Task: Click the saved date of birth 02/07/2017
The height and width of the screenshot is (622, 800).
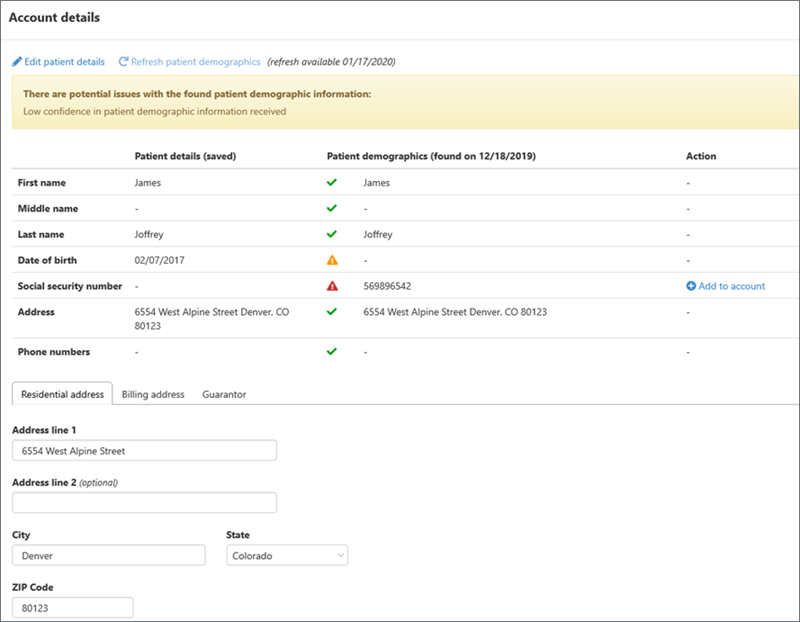Action: 160,260
